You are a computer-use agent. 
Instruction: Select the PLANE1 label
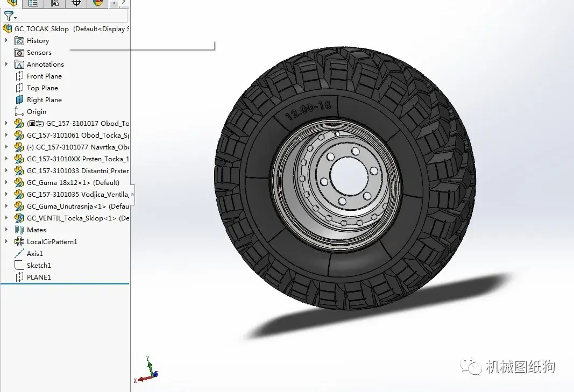[x=39, y=277]
